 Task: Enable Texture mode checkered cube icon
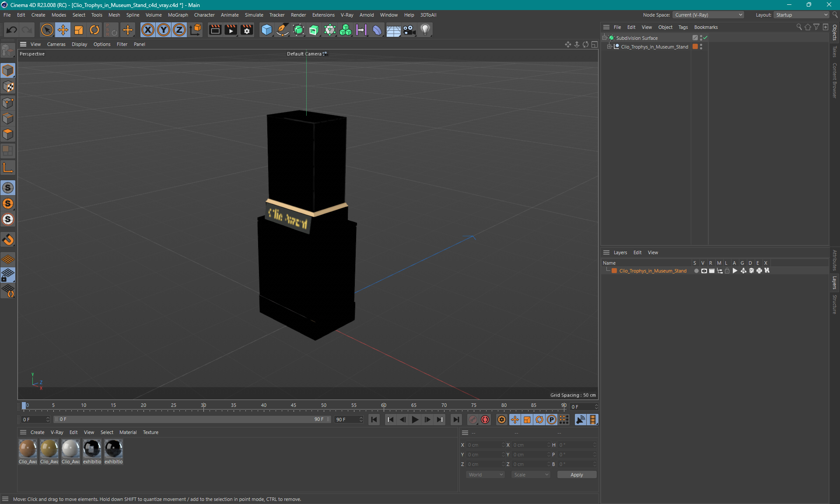coord(8,87)
